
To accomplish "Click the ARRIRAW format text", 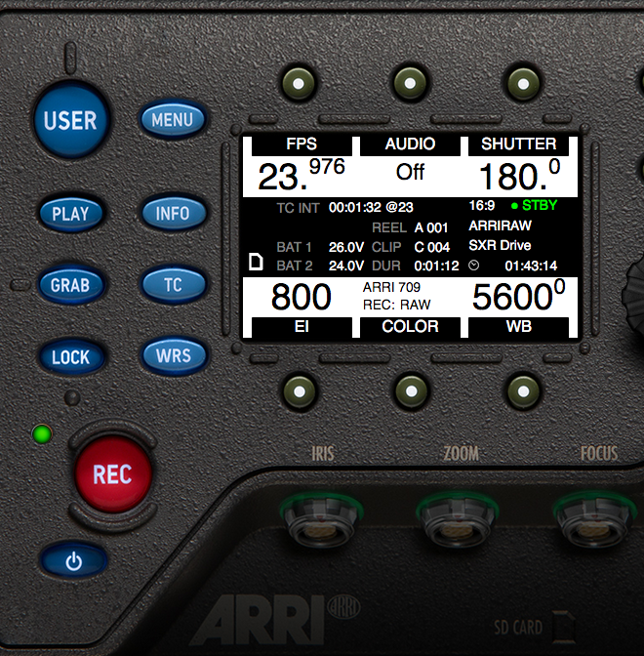I will (x=501, y=225).
